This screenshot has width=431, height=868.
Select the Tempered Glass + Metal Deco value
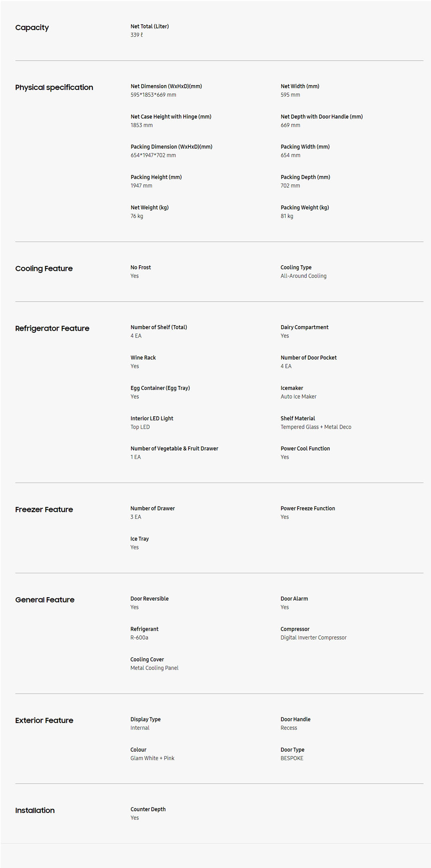pyautogui.click(x=316, y=427)
